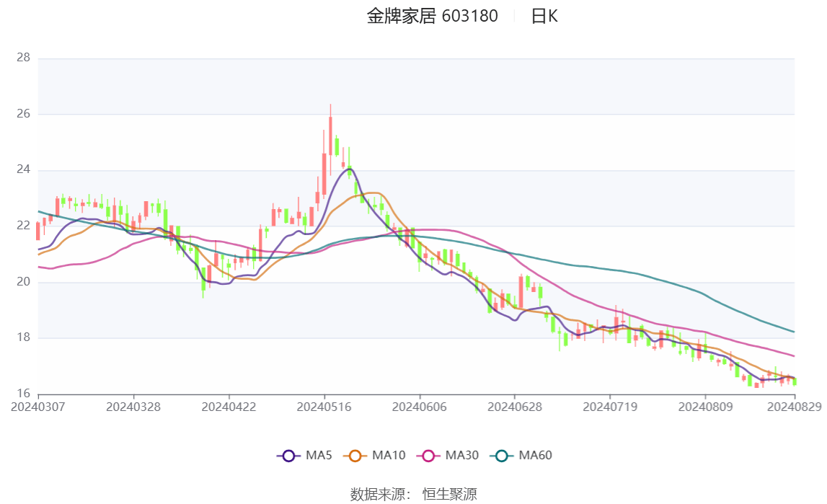The width and height of the screenshot is (827, 504).
Task: Click the teal MA60 legend circle icon
Action: coord(503,457)
